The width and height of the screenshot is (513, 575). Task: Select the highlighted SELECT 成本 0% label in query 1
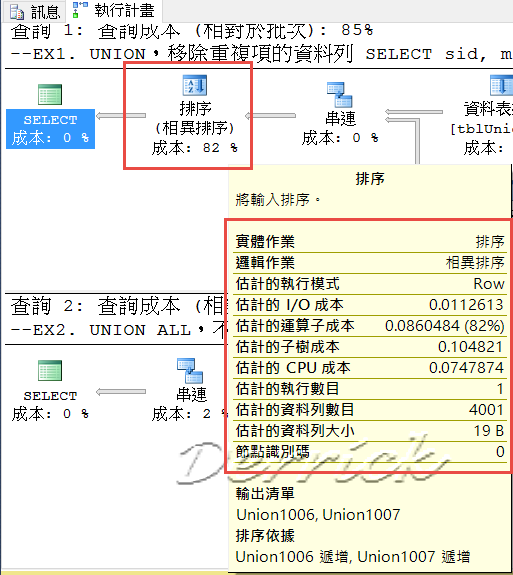coord(50,129)
